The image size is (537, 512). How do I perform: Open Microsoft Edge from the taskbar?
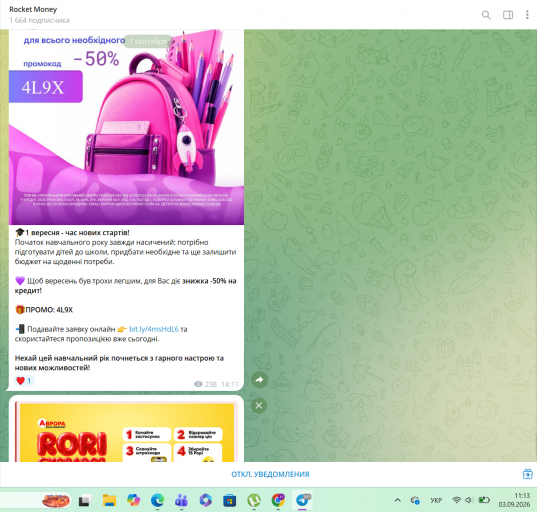pos(158,500)
